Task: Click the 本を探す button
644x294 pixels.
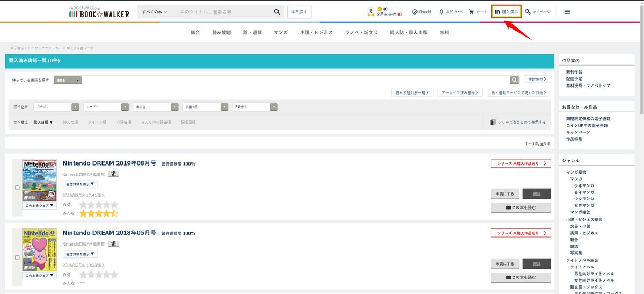Action: (x=299, y=12)
